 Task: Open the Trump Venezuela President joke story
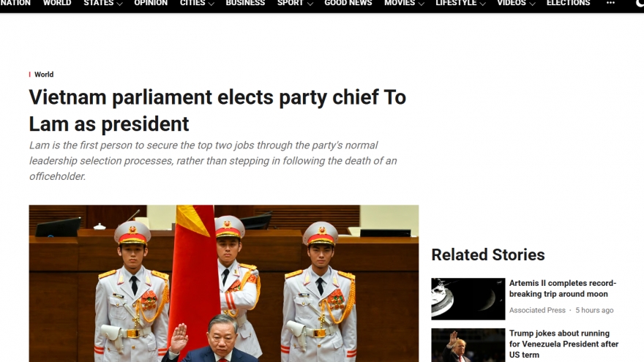coord(563,344)
